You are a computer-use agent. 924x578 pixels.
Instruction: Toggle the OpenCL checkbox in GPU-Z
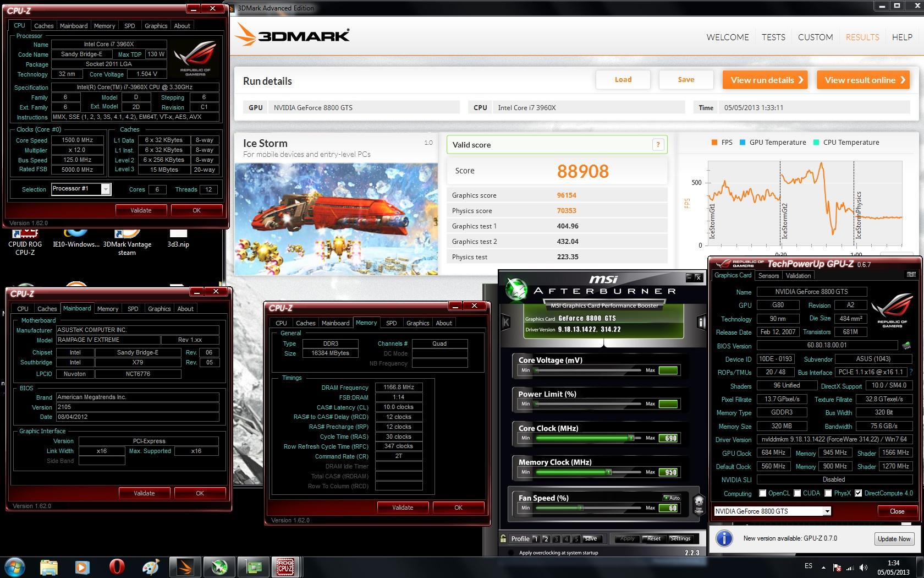point(762,493)
